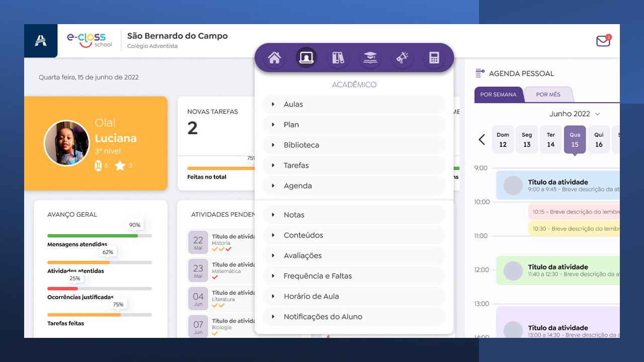Select Seg 13 in the calendar

pos(527,139)
